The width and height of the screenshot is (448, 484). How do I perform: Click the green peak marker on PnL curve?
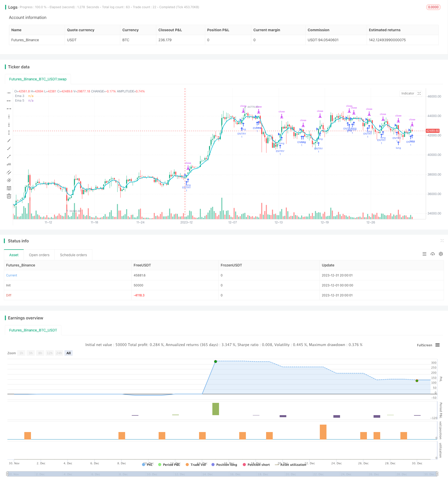(215, 361)
